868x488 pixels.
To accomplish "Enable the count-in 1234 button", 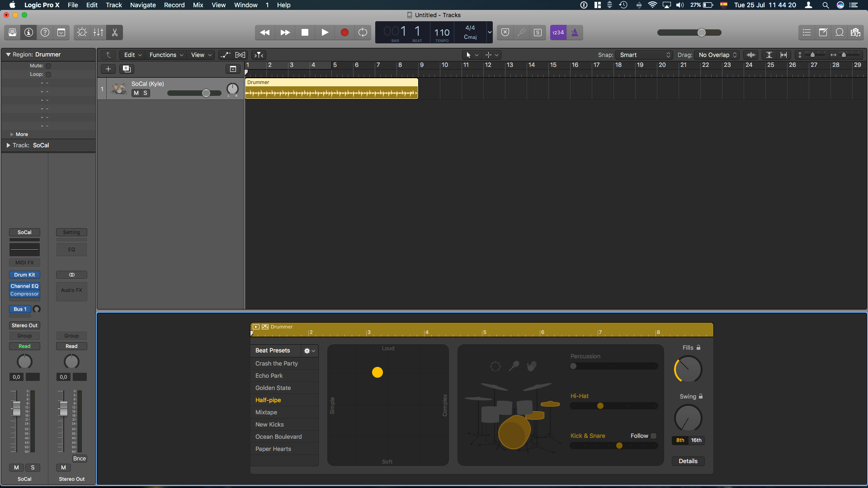I will 558,33.
